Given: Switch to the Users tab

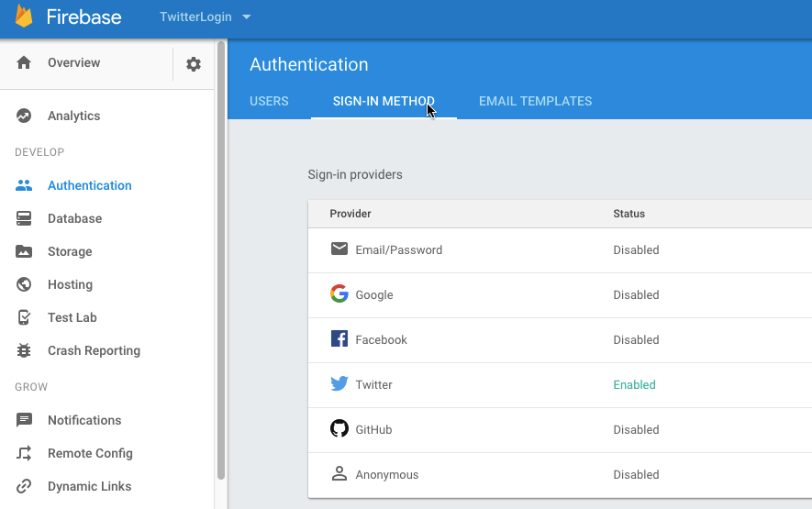Looking at the screenshot, I should pos(269,101).
